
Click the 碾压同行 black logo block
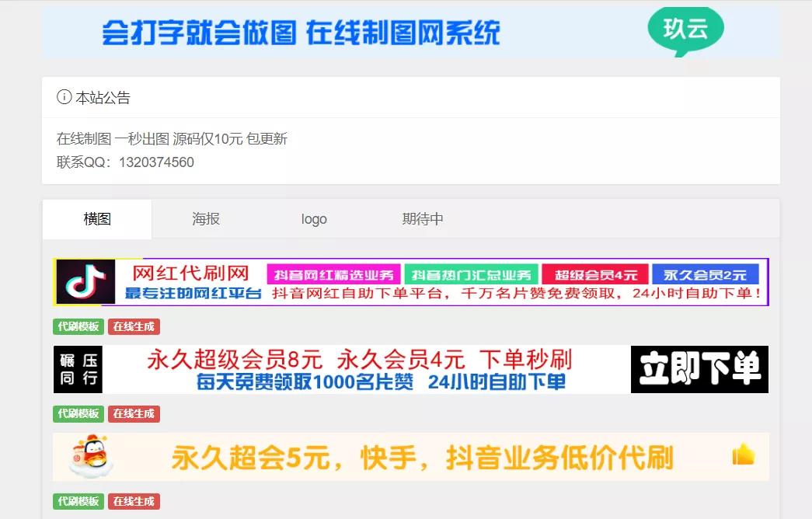pos(78,369)
